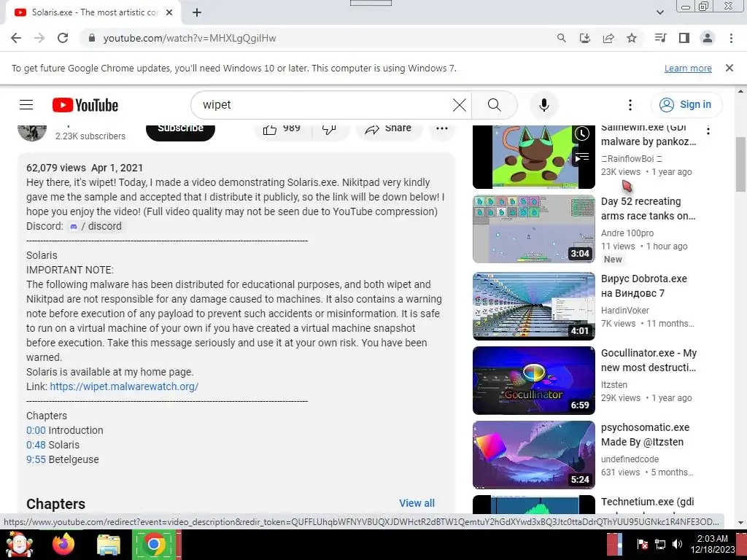Click the browser back arrow
This screenshot has width=747, height=560.
click(16, 38)
